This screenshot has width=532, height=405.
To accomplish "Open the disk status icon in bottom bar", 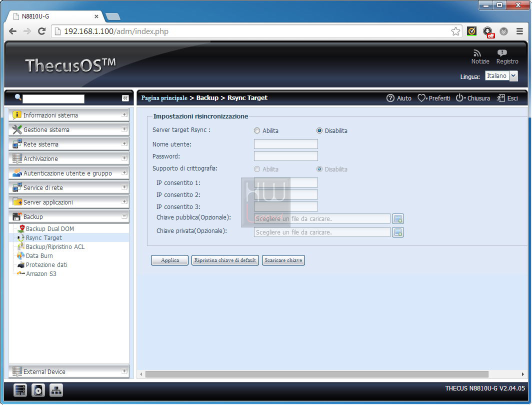I will click(x=38, y=390).
